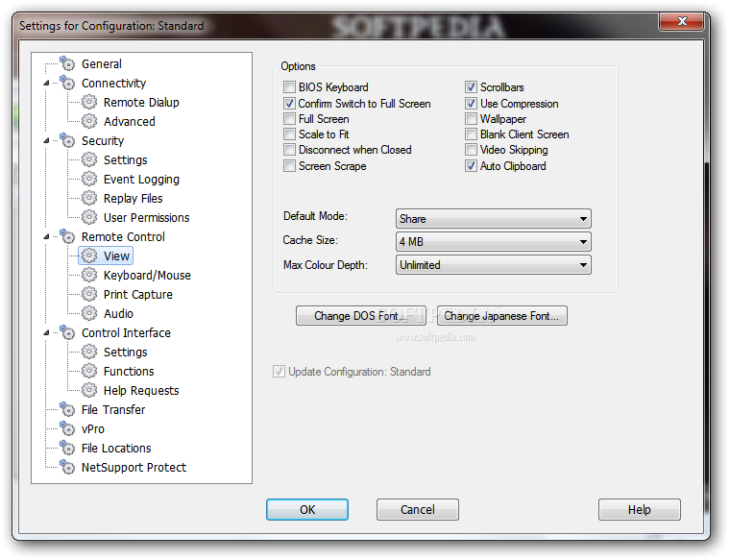Click gear icon beside User Permissions
Image resolution: width=730 pixels, height=560 pixels.
pos(89,217)
